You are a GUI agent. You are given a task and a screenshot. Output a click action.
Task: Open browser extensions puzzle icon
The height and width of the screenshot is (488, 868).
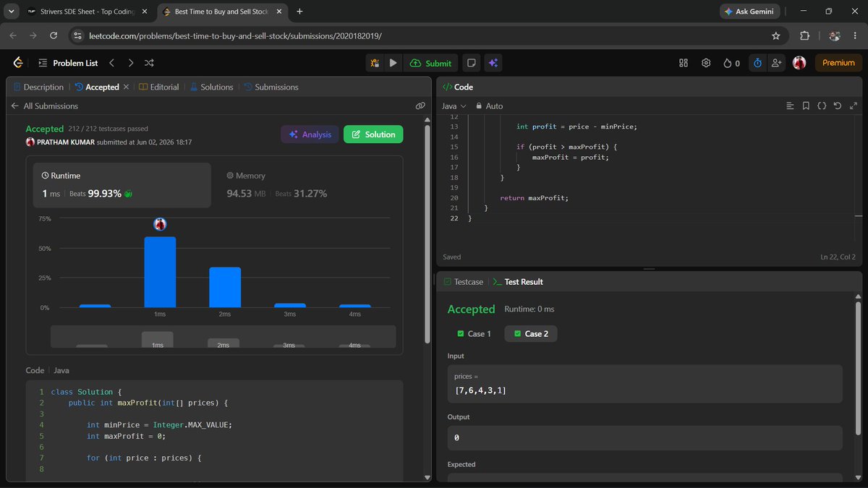[804, 35]
